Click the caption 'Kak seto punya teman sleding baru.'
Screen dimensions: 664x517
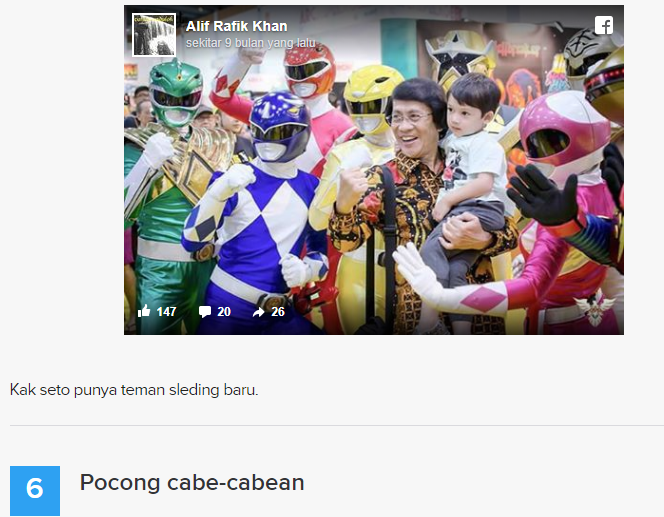click(x=134, y=390)
